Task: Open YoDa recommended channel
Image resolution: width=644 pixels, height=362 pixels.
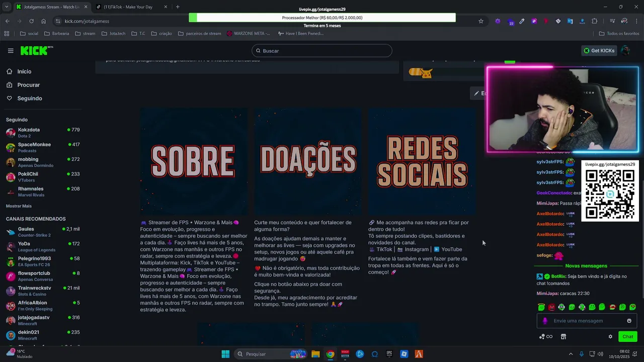Action: (43, 246)
